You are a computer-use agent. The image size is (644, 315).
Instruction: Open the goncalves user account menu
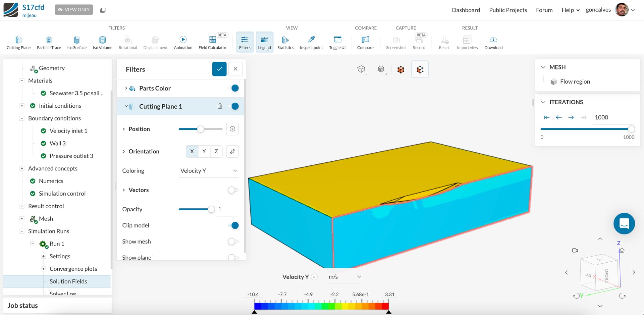610,10
